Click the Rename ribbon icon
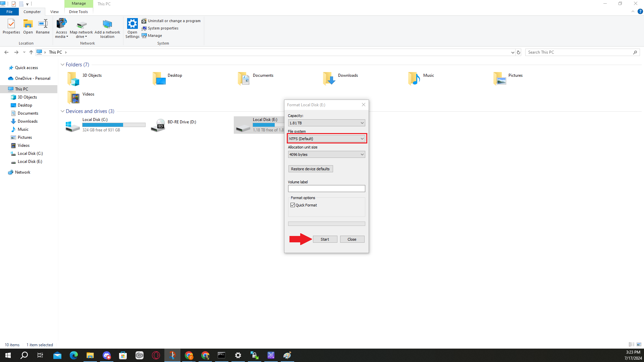Viewport: 644px width, 362px height. (43, 26)
